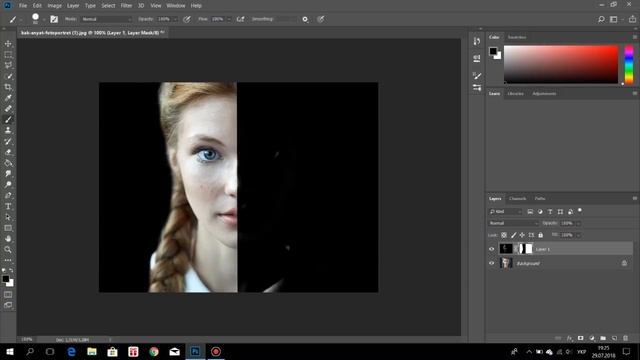Select the Move tool
Screen dimensions: 640x360
pyautogui.click(x=8, y=44)
